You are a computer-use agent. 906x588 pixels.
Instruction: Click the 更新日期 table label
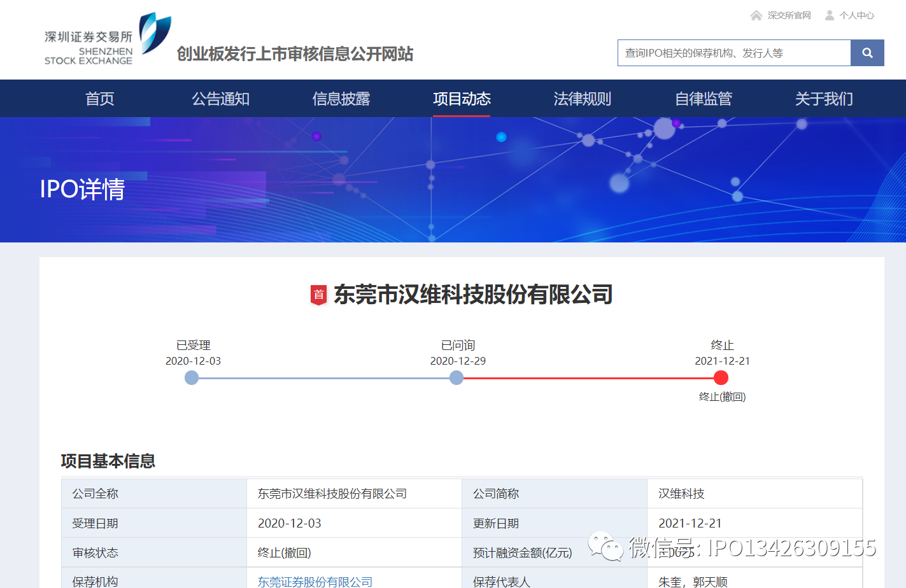496,523
